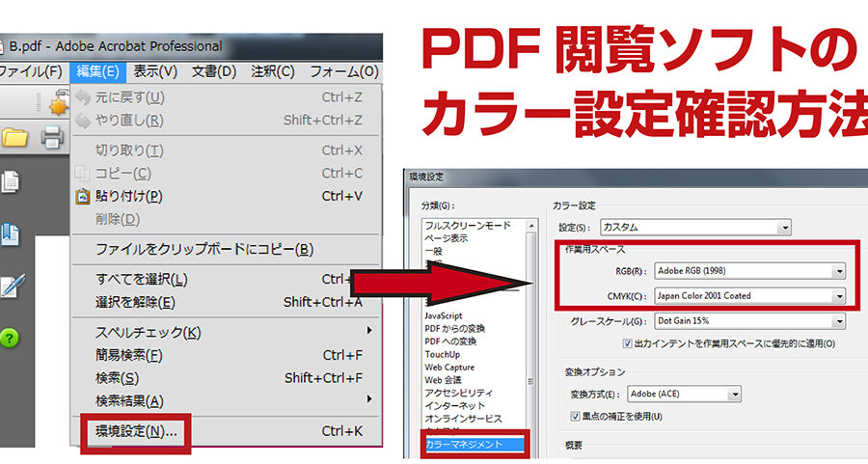Screen dimensions: 868x464
Task: Choose 貼り付け(P) from Edit menu
Action: point(227,196)
